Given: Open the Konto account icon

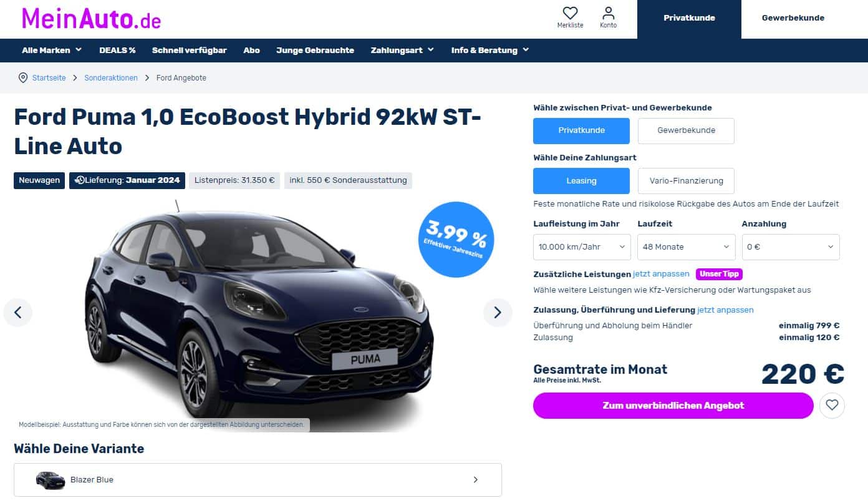Looking at the screenshot, I should tap(608, 13).
